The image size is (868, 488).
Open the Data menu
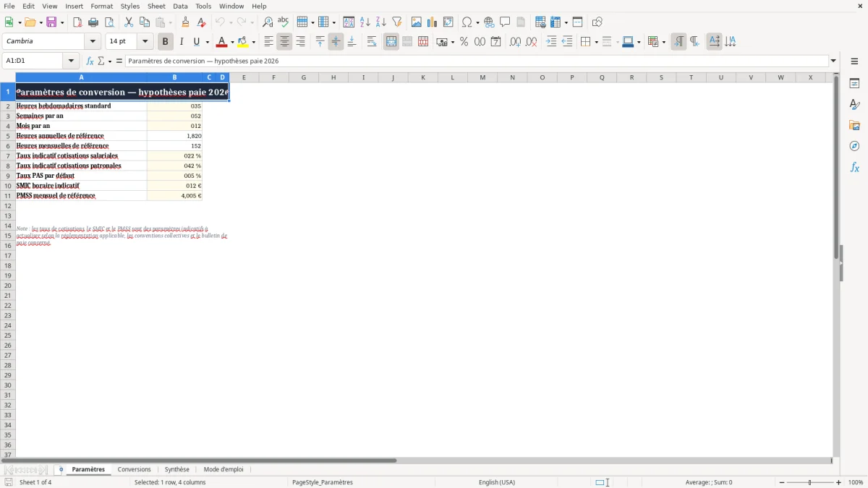point(180,7)
